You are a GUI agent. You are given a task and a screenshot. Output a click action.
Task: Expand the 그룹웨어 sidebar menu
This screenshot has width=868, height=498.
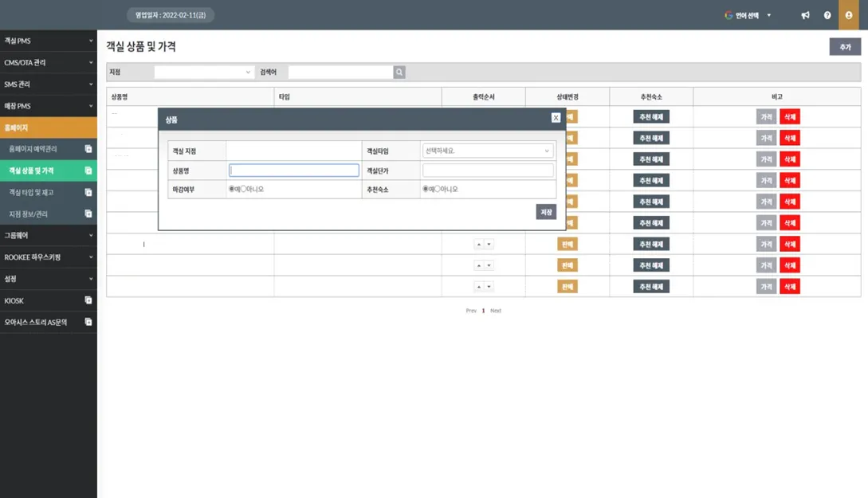click(48, 235)
